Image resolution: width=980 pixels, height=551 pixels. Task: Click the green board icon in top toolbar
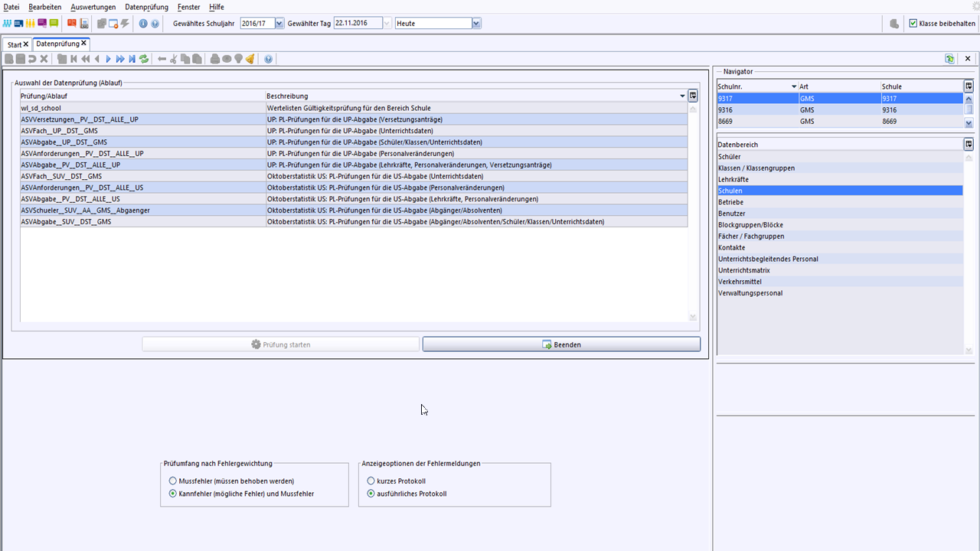(54, 24)
